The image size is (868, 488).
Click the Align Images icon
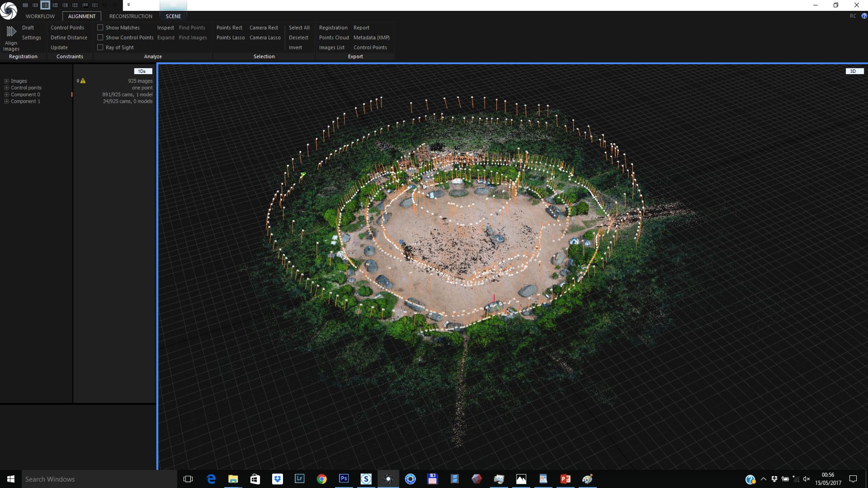point(11,31)
